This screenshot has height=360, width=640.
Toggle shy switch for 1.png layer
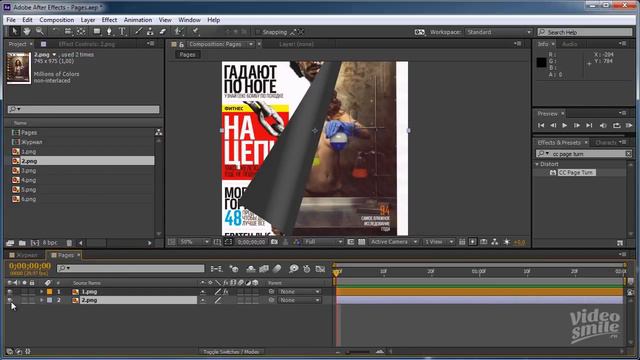203,292
